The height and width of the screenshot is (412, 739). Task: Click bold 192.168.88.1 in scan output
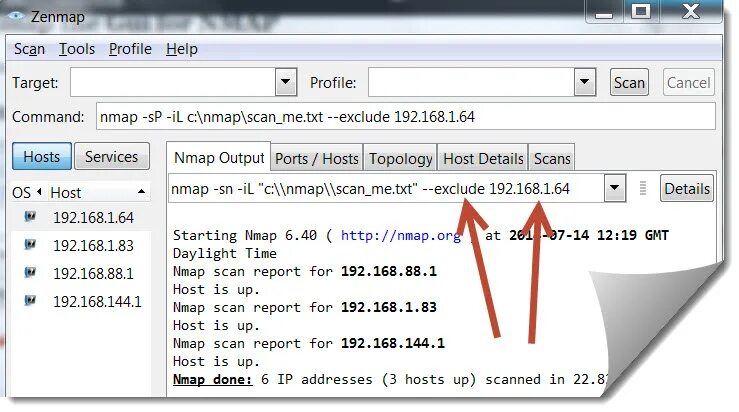pos(389,271)
